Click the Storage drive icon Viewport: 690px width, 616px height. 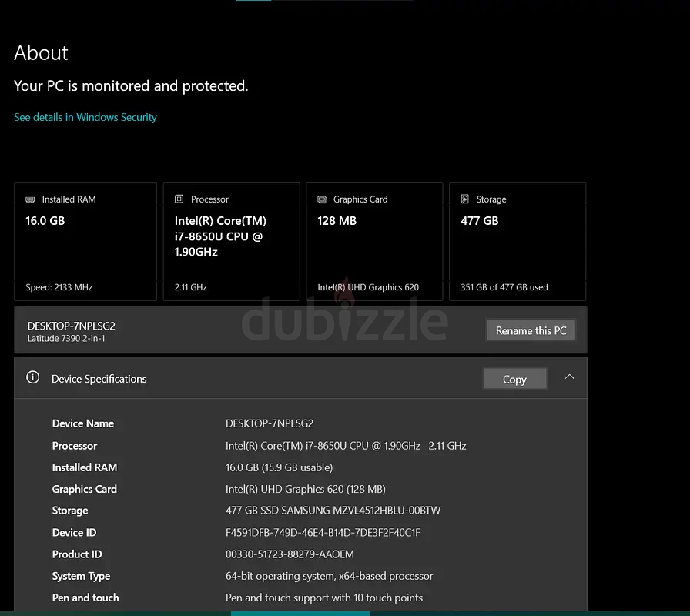click(464, 199)
